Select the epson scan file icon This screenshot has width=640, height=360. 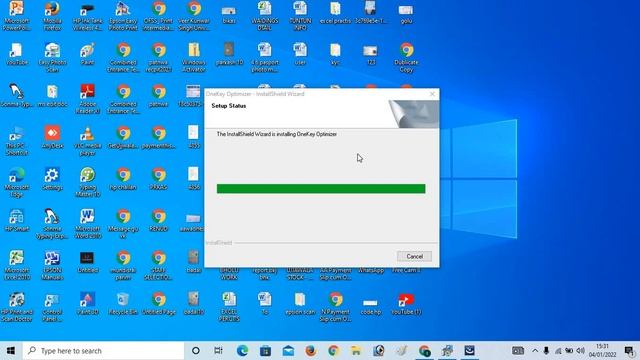tap(300, 304)
